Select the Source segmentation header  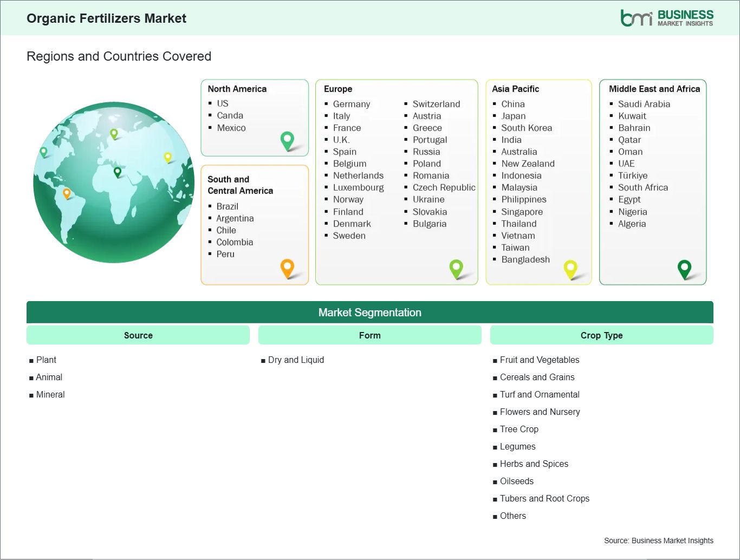[x=138, y=335]
